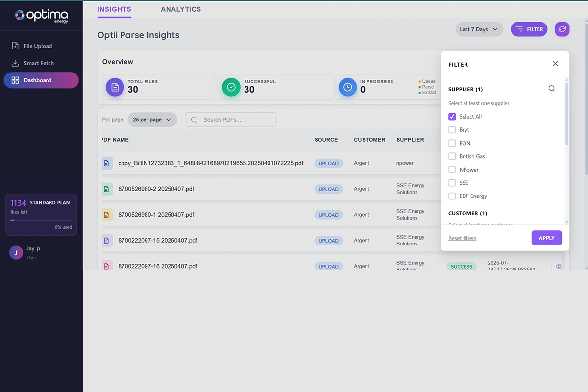The height and width of the screenshot is (392, 588).
Task: Check the Bryt supplier checkbox
Action: 452,130
